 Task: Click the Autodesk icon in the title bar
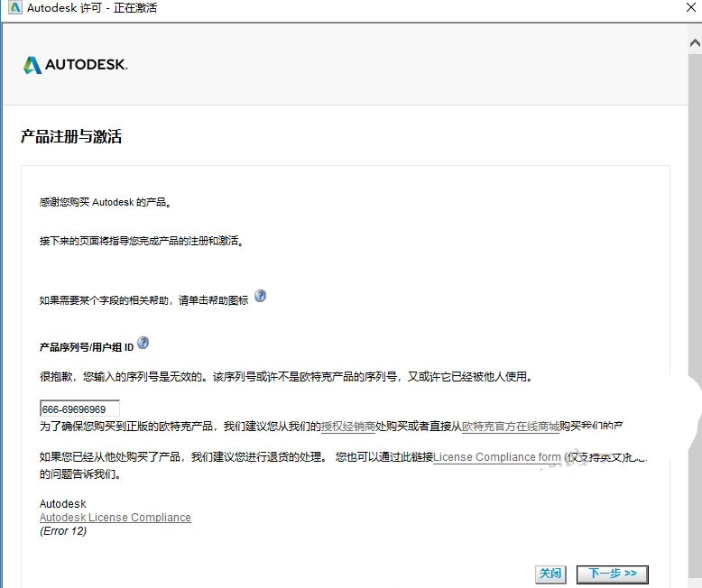pyautogui.click(x=14, y=7)
